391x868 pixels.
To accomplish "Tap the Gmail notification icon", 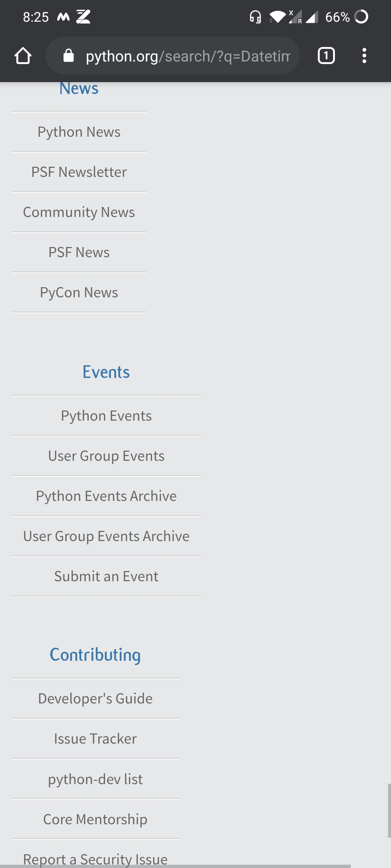I will pos(63,17).
